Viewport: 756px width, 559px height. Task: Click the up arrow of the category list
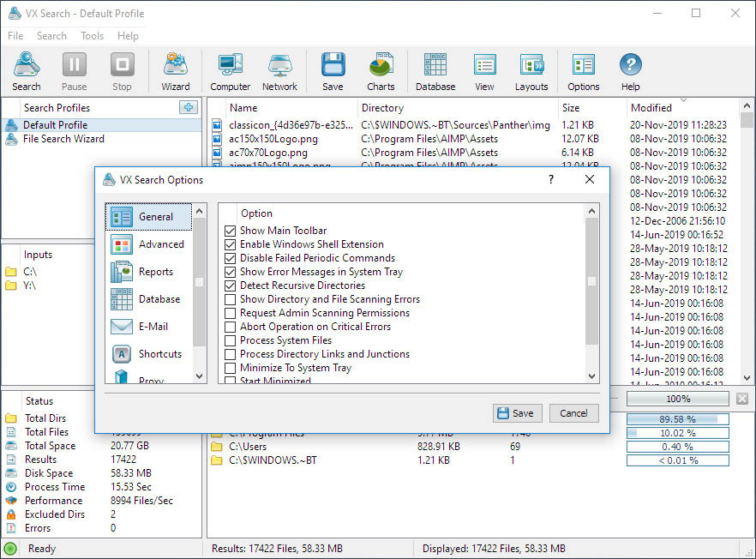(199, 211)
